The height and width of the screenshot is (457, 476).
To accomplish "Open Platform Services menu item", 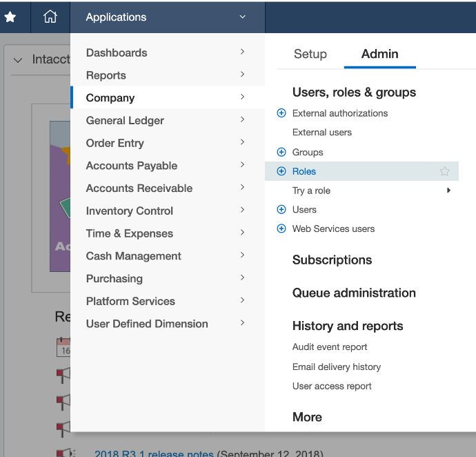I will (x=168, y=301).
